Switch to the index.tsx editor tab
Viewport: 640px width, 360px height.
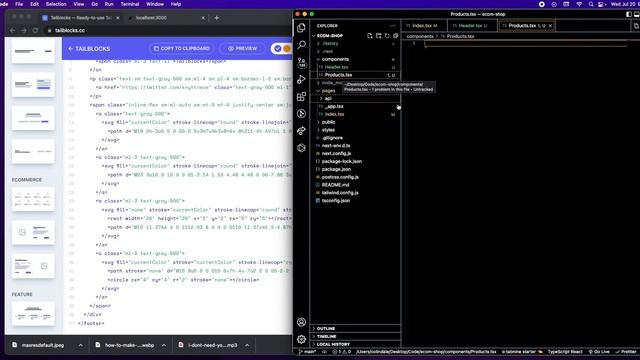click(x=424, y=26)
